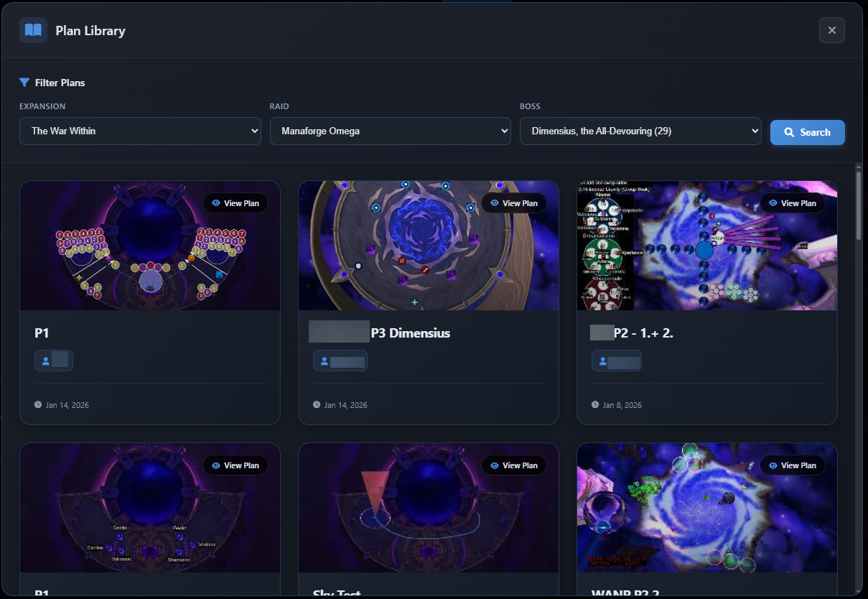View Plan on the red cone card
The image size is (868, 599).
coord(513,465)
